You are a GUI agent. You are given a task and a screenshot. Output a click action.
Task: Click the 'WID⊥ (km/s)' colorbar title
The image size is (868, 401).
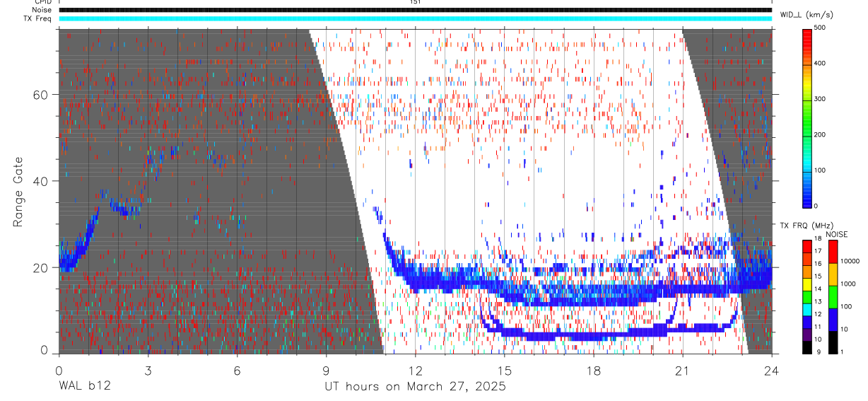pos(809,15)
